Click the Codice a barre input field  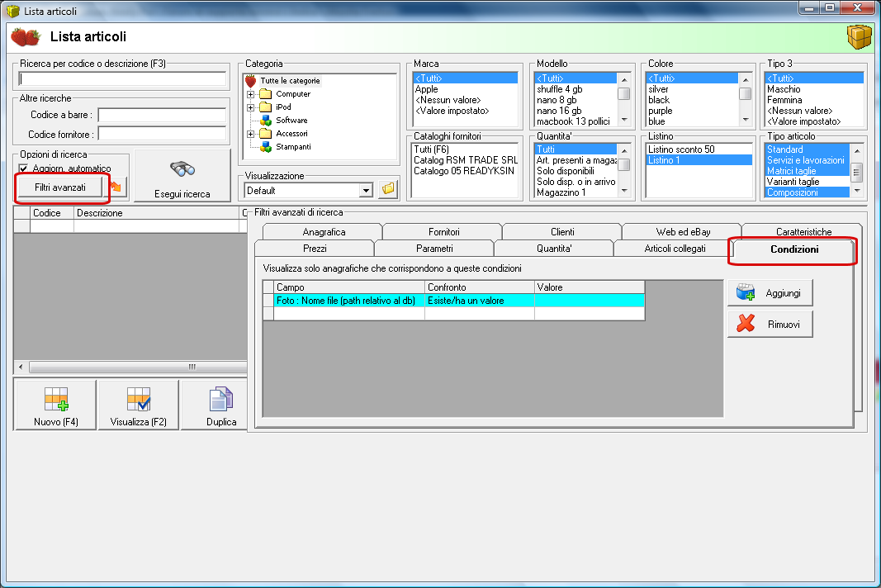[x=162, y=116]
